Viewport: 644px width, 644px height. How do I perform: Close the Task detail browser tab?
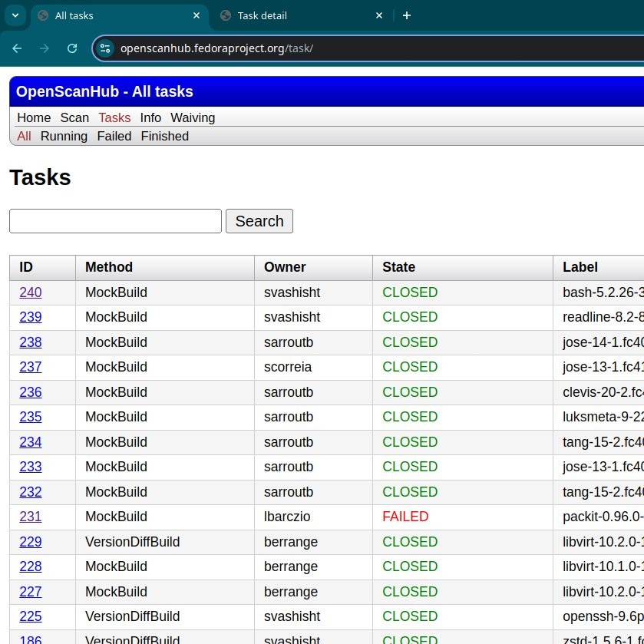pyautogui.click(x=378, y=15)
